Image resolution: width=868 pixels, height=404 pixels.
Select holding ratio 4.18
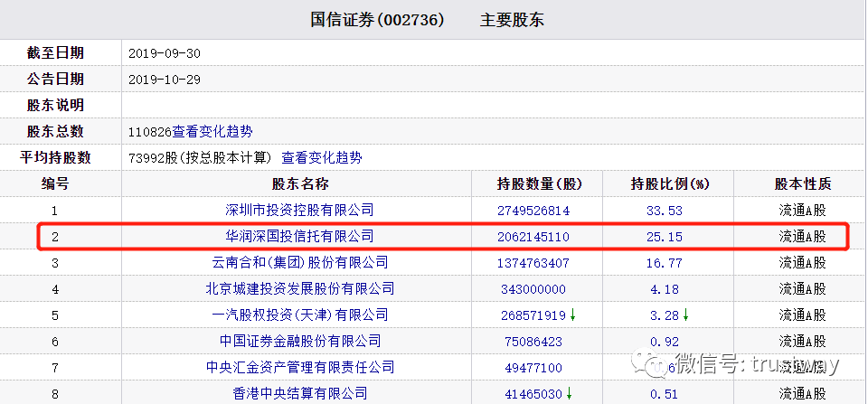(665, 289)
